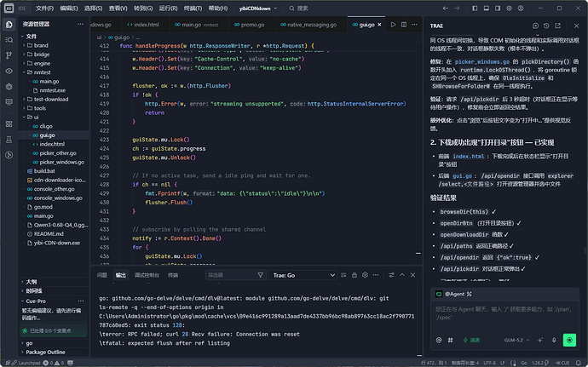Open the GLM-5.2 model selector

(x=516, y=340)
